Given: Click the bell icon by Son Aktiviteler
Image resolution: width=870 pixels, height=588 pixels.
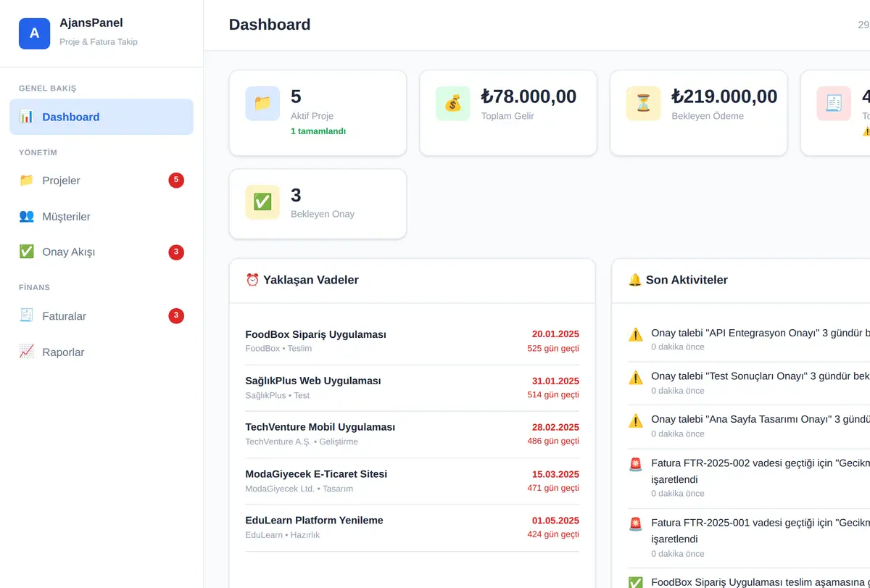Looking at the screenshot, I should coord(635,280).
